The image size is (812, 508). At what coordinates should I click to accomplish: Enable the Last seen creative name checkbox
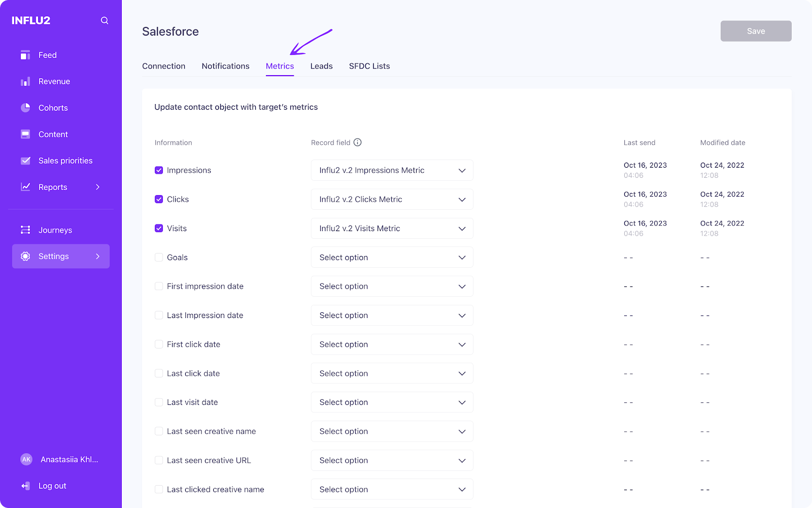[x=159, y=431]
